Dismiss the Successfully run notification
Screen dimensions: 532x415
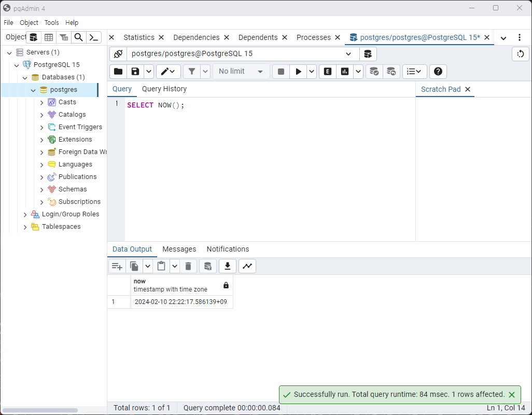pyautogui.click(x=512, y=395)
